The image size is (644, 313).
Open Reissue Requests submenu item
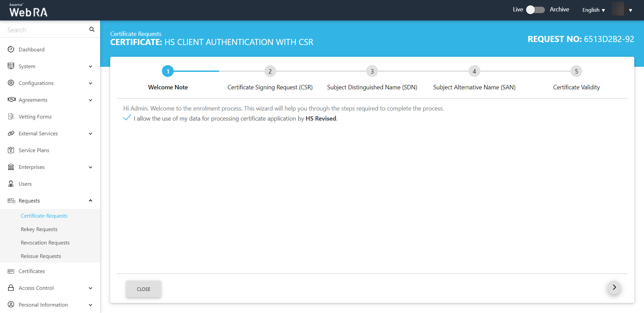coord(41,256)
